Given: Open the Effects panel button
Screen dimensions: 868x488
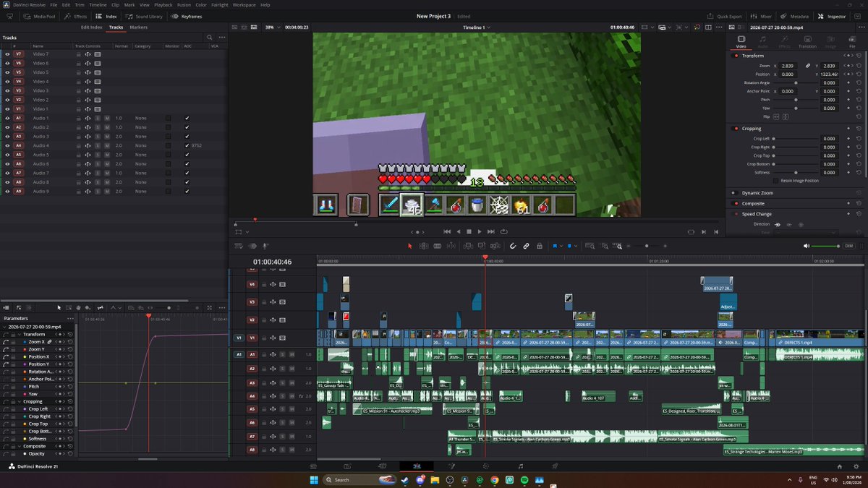Looking at the screenshot, I should pyautogui.click(x=76, y=15).
